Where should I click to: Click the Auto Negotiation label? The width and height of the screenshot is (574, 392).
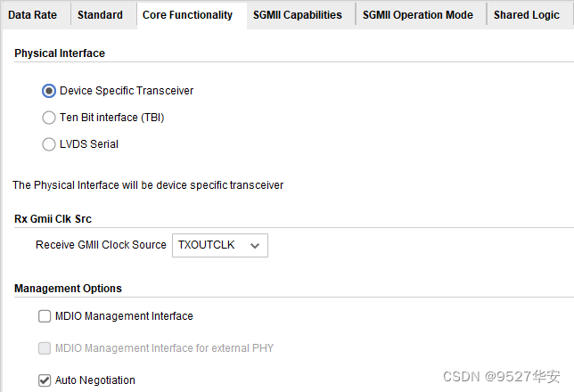tap(95, 380)
